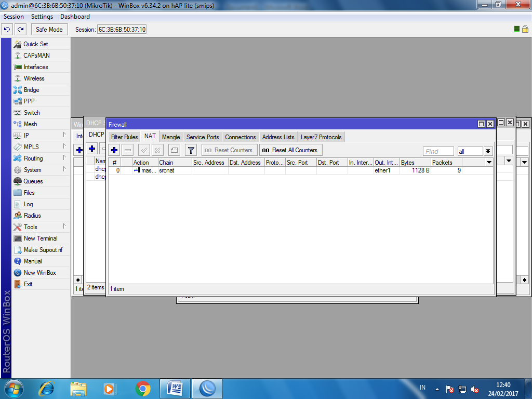Click the Comment icon in the Firewall toolbar

[174, 150]
